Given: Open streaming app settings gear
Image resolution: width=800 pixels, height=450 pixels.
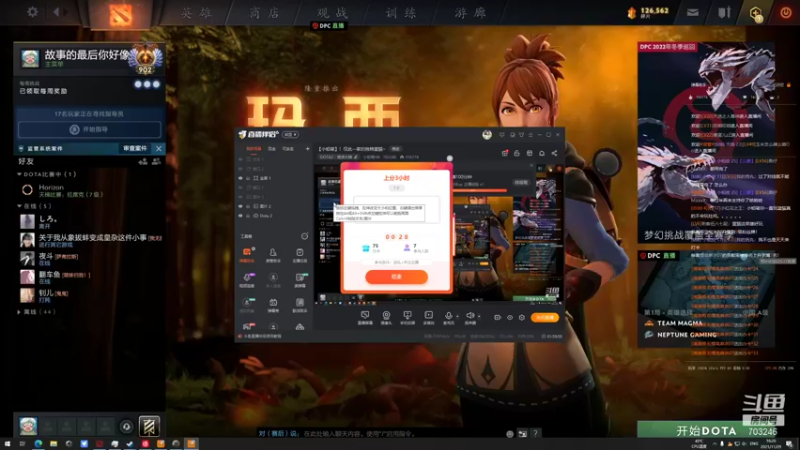Looking at the screenshot, I should click(x=522, y=317).
